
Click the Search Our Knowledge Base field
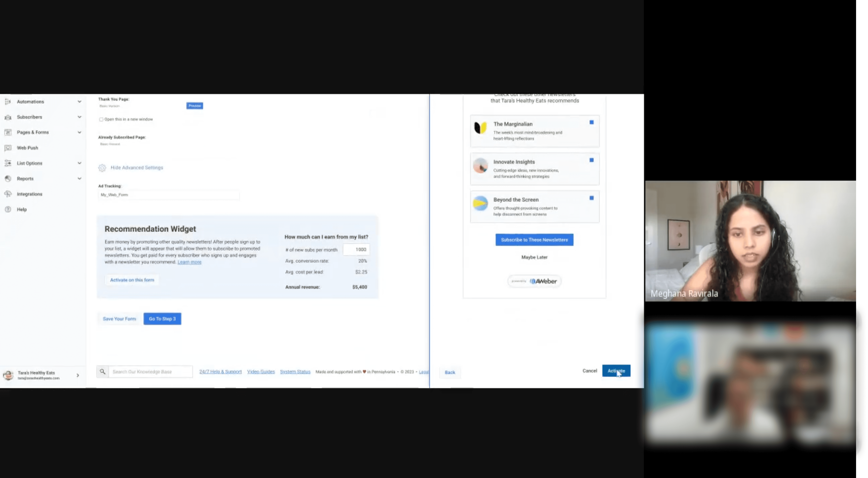coord(150,371)
